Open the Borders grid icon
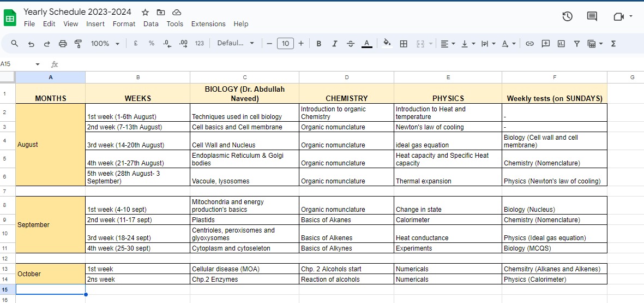644x303 pixels. point(404,44)
